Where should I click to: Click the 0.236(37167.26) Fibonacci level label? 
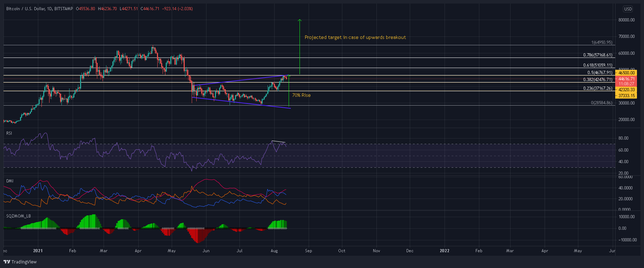pos(598,88)
